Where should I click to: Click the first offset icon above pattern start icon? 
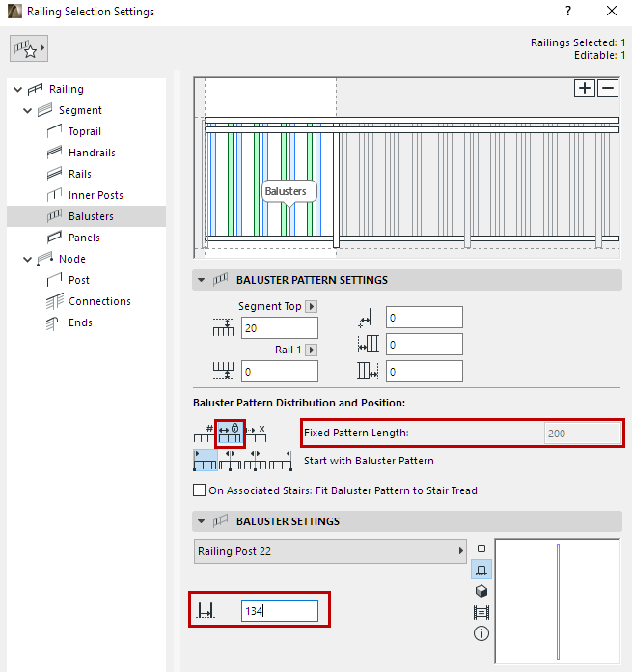367,319
